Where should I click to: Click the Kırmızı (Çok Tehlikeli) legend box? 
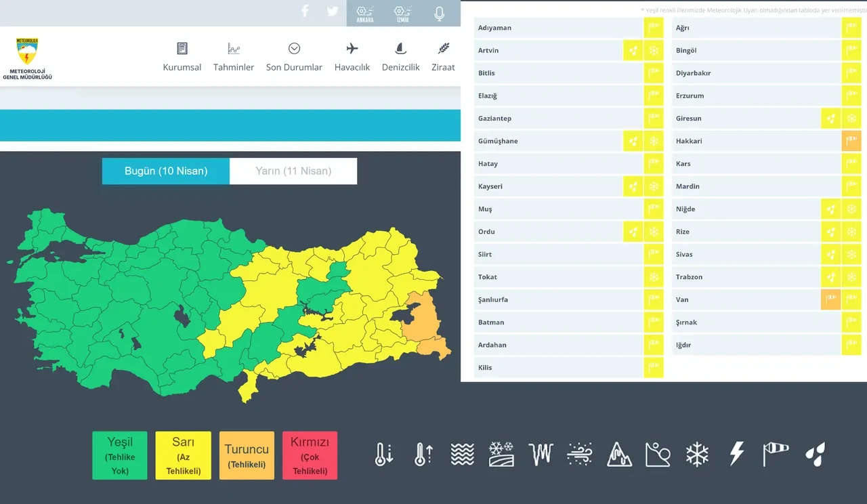(310, 455)
